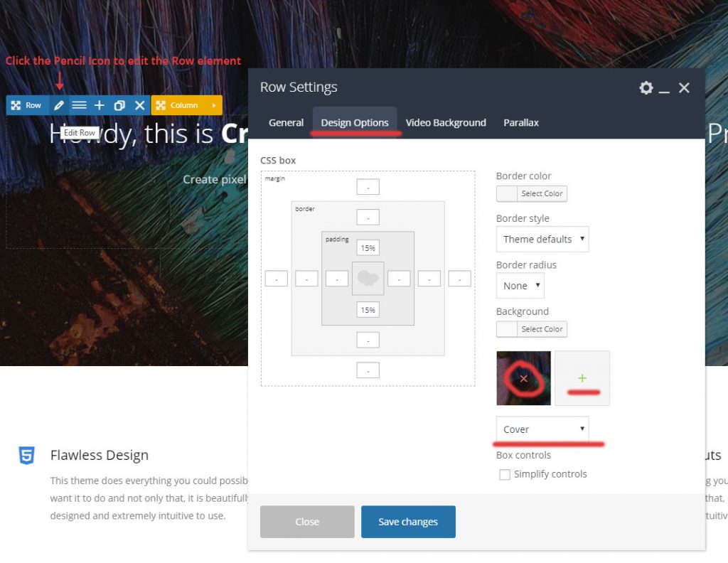This screenshot has width=728, height=563.
Task: Edit padding top value 15%
Action: (368, 248)
